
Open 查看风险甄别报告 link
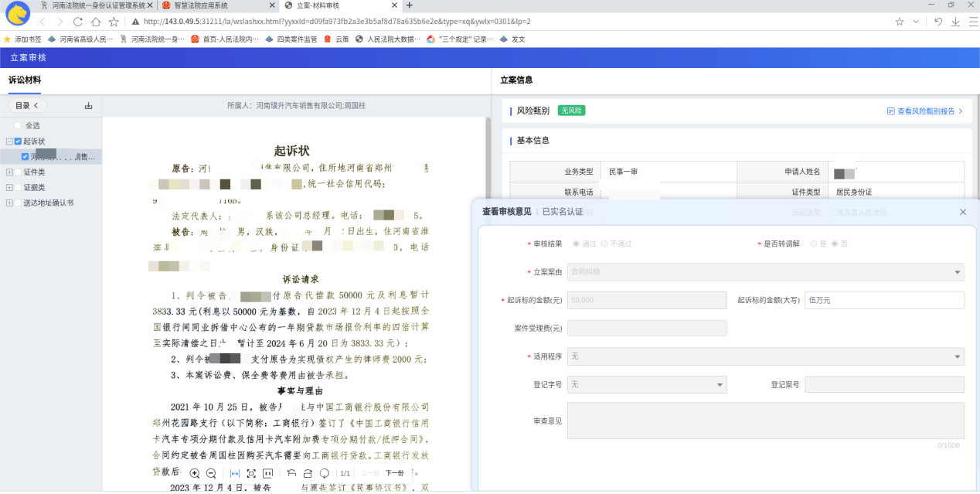click(925, 111)
